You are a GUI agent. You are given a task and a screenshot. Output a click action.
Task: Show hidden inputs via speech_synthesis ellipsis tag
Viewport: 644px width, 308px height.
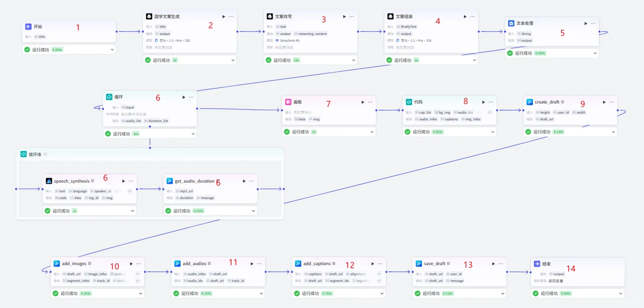(x=129, y=191)
